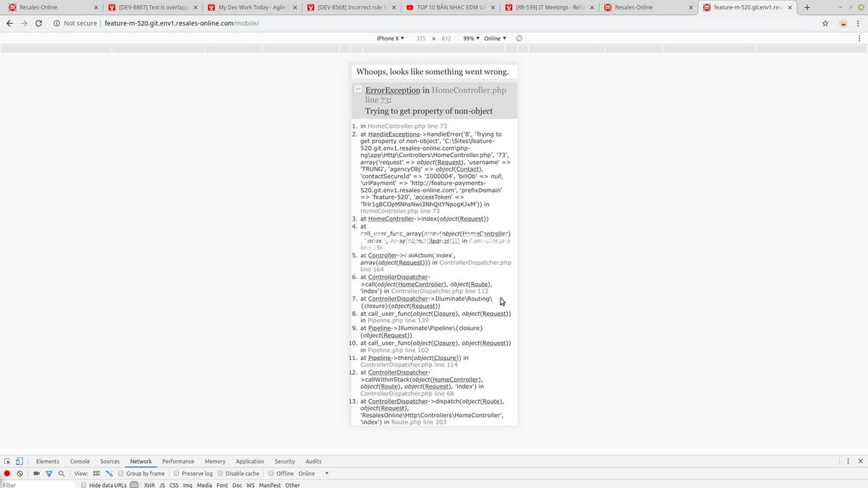Expand the Online throttling dropdown in device toolbar

[495, 38]
